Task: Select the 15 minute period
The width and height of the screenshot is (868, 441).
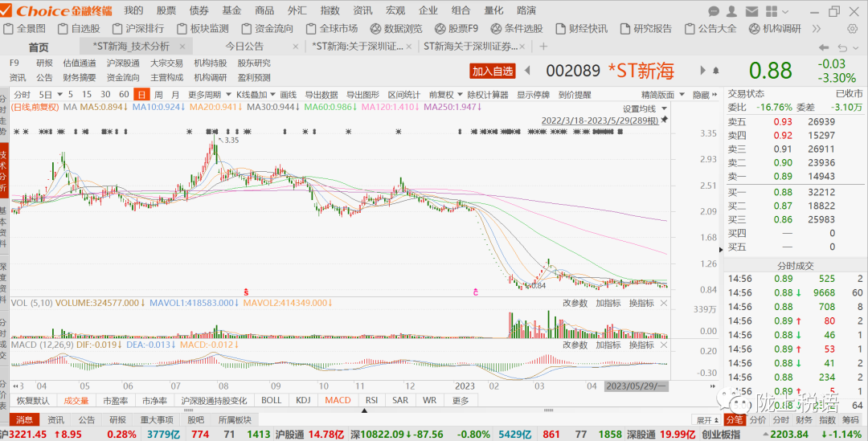Action: point(87,95)
